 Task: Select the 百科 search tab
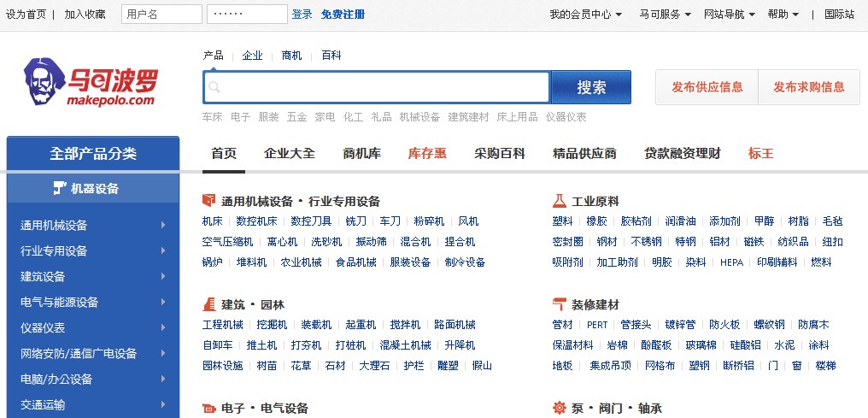[x=331, y=56]
